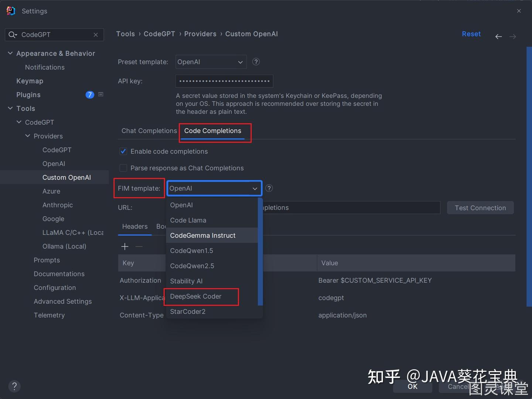Confirm settings with the OK button
This screenshot has height=399, width=532.
(413, 386)
